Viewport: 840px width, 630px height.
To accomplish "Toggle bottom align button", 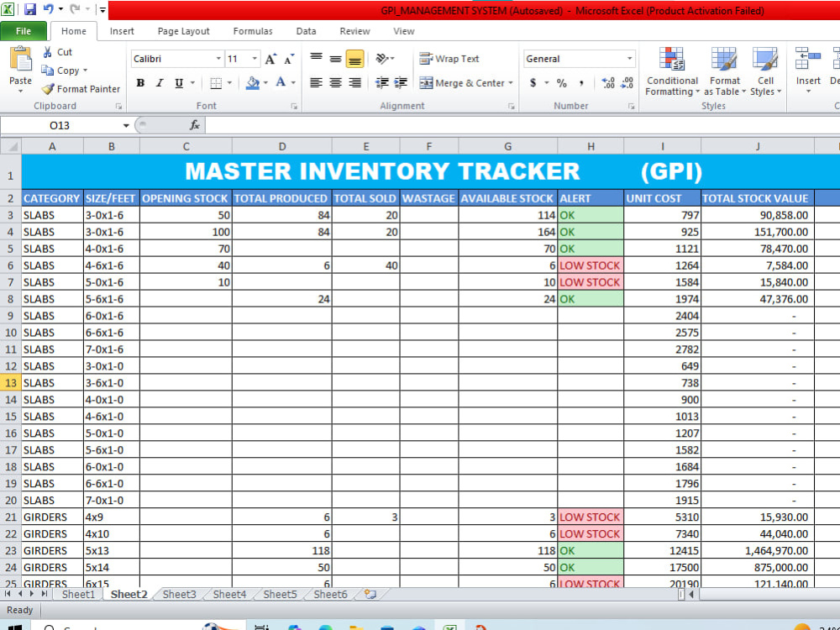I will pyautogui.click(x=354, y=59).
